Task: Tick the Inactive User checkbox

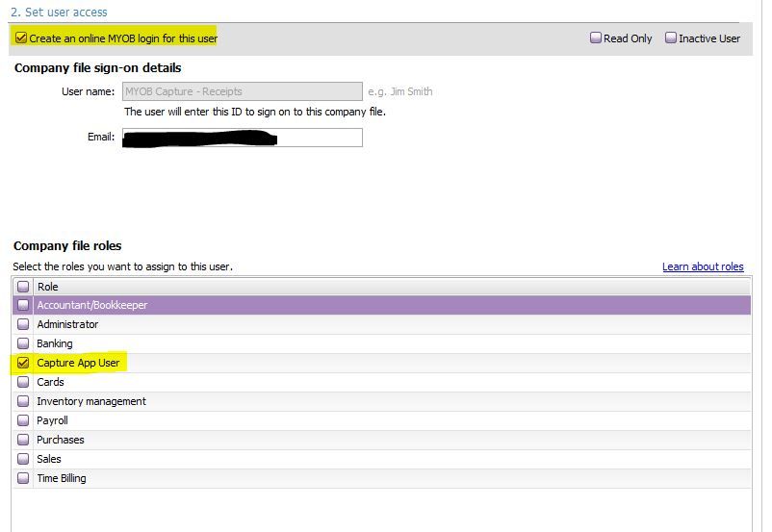Action: click(671, 38)
